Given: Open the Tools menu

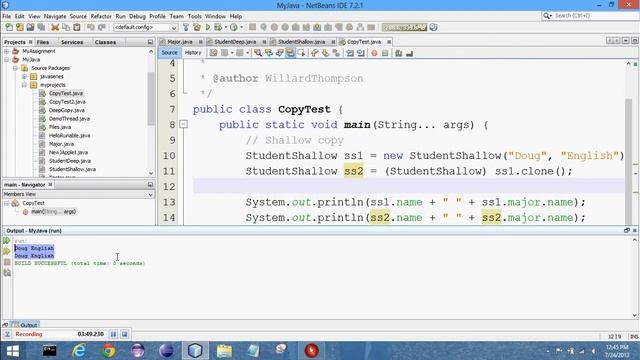Looking at the screenshot, I should [195, 16].
